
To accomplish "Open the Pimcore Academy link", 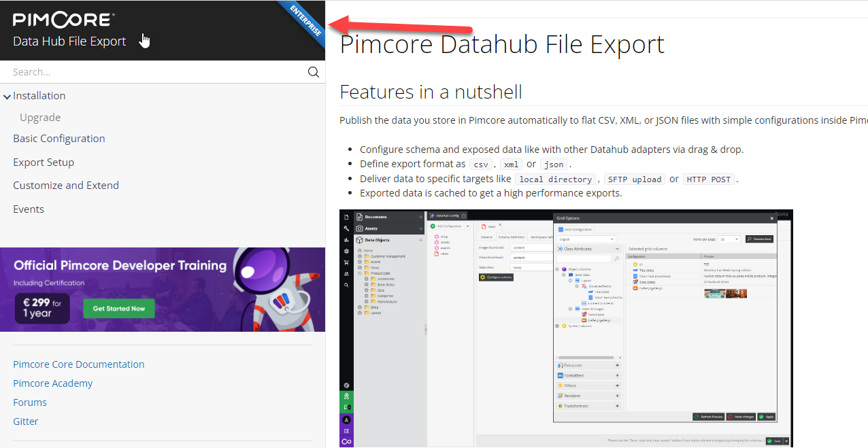I will (52, 383).
